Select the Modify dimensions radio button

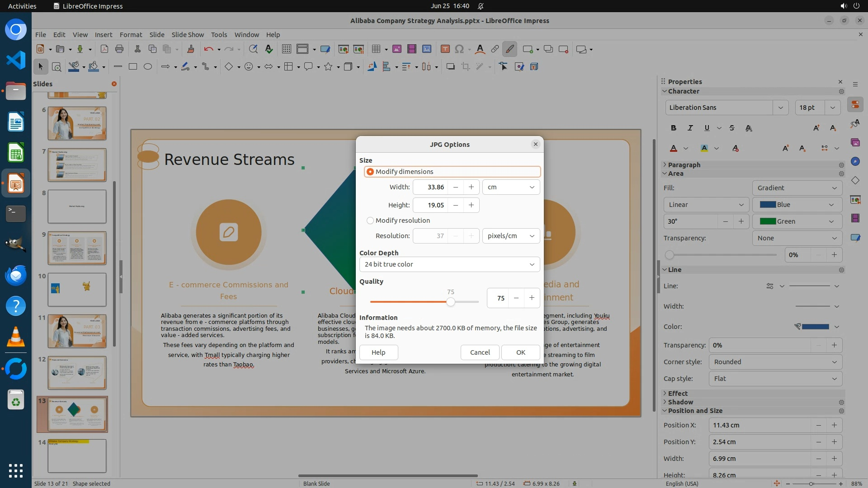(x=370, y=172)
